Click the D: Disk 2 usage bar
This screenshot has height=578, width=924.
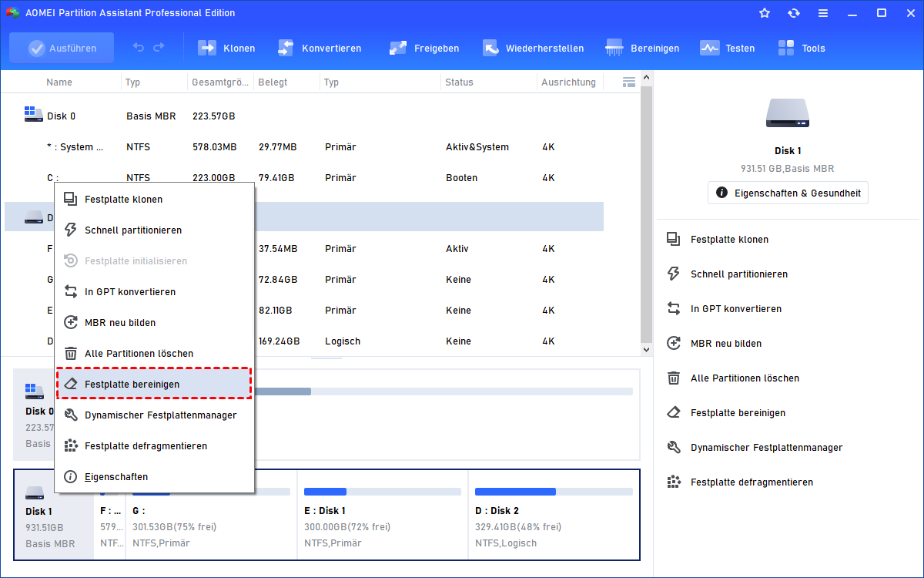pos(554,491)
